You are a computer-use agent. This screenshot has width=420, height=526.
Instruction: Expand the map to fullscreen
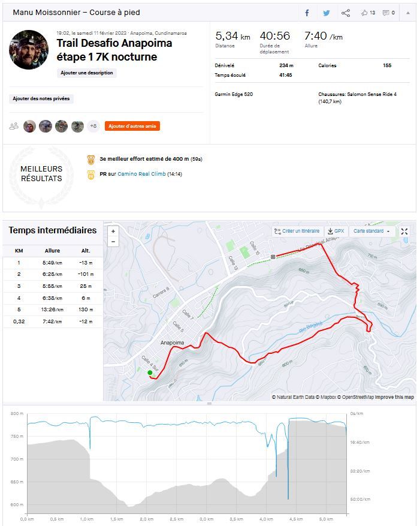(x=404, y=232)
